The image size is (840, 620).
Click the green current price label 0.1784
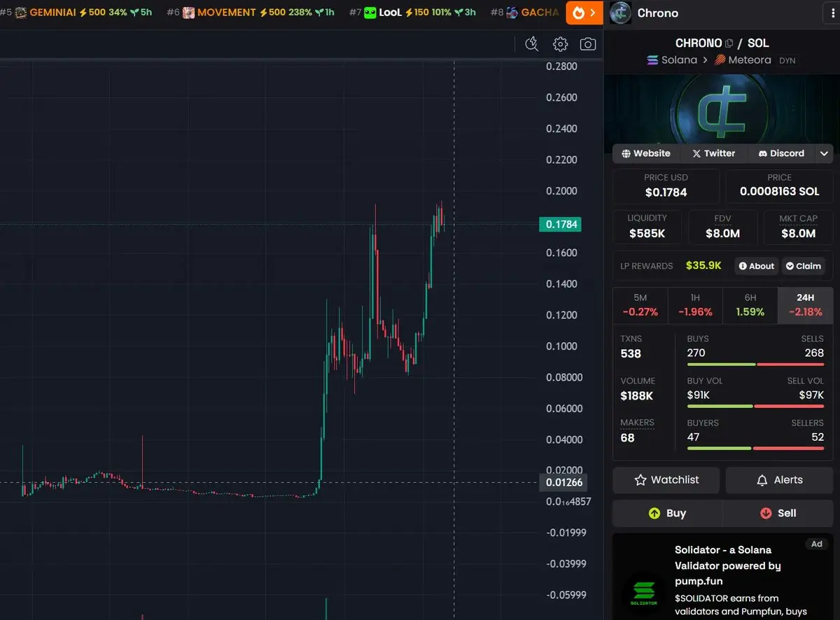coord(560,225)
